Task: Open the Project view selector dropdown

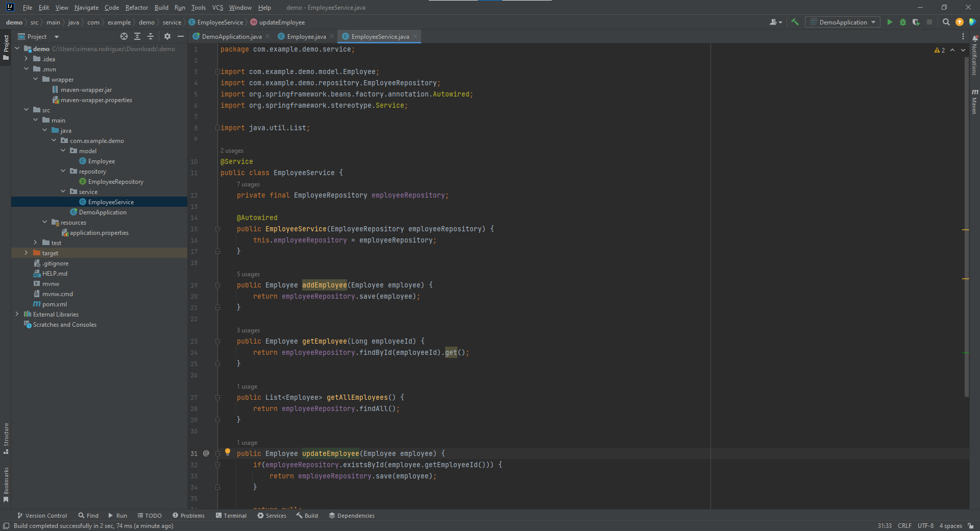Action: coord(39,36)
